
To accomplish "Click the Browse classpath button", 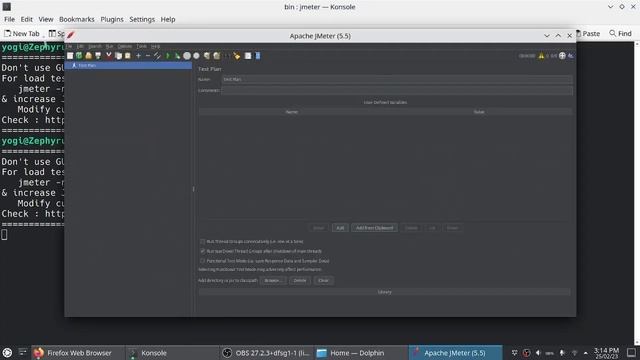I will [272, 280].
